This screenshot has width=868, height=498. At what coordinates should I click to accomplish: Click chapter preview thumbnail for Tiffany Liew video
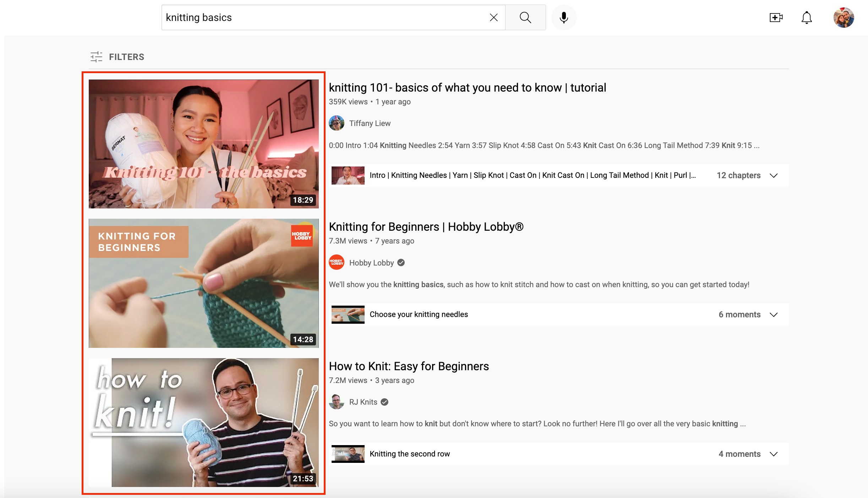coord(348,175)
